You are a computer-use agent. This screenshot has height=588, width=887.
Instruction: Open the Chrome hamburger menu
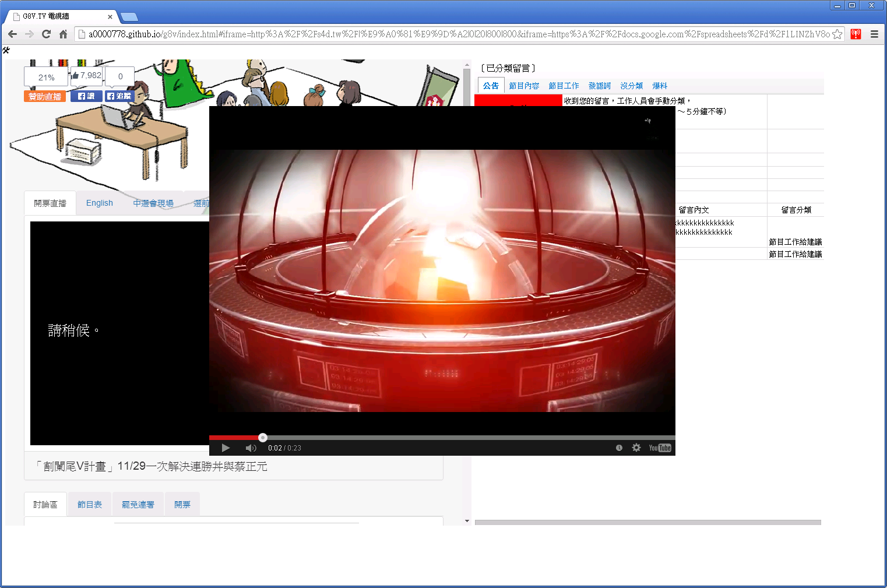click(874, 34)
